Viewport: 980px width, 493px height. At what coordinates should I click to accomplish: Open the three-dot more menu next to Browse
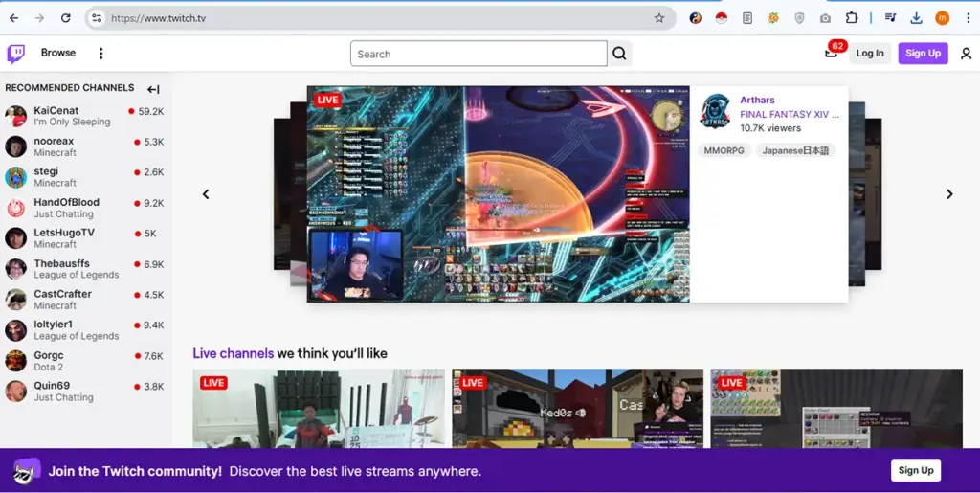click(100, 53)
